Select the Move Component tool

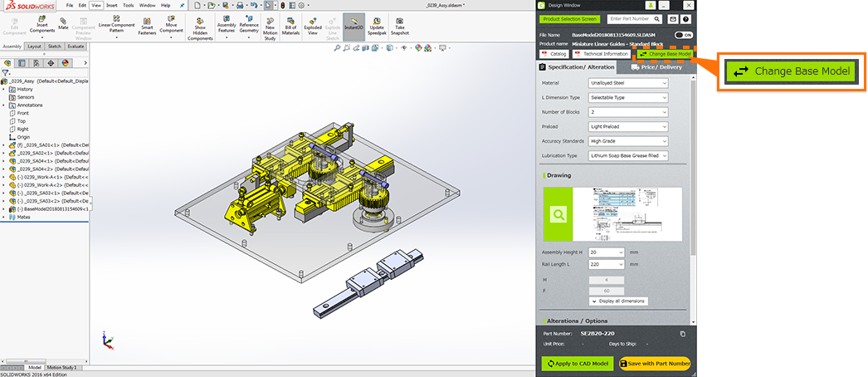(172, 27)
